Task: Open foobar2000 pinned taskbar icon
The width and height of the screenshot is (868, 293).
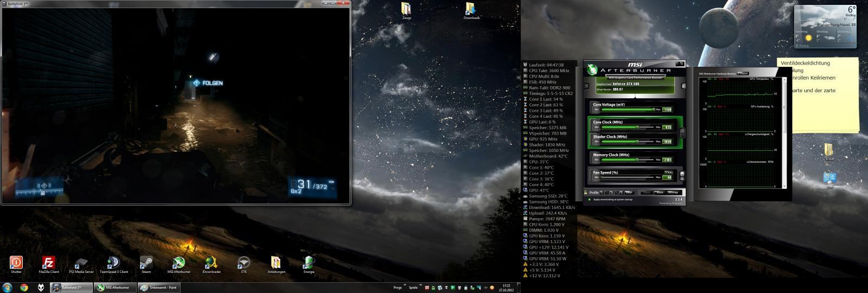Action: (x=41, y=287)
